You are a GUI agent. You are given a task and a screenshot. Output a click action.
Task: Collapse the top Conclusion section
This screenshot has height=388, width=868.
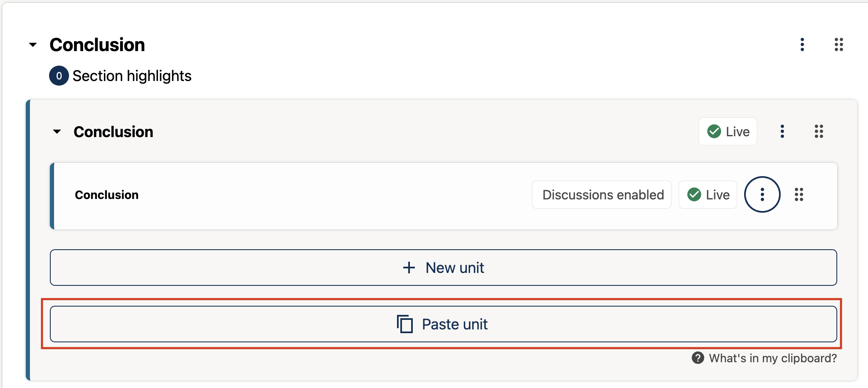(x=32, y=44)
